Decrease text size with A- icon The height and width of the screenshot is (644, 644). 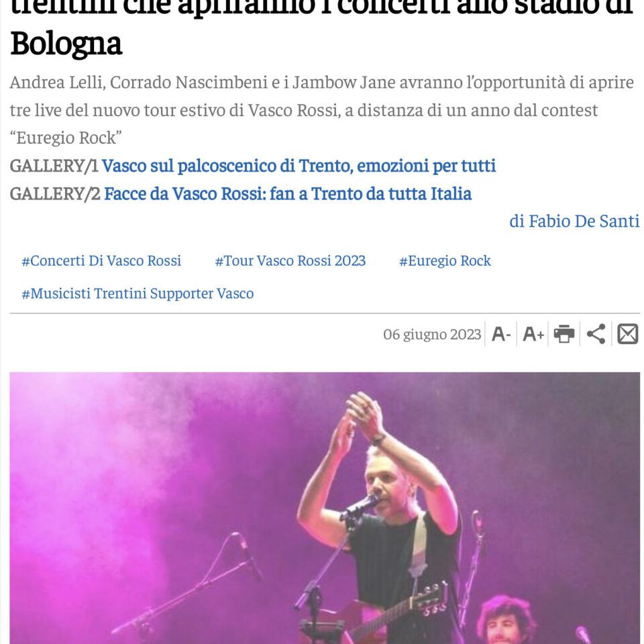(501, 334)
